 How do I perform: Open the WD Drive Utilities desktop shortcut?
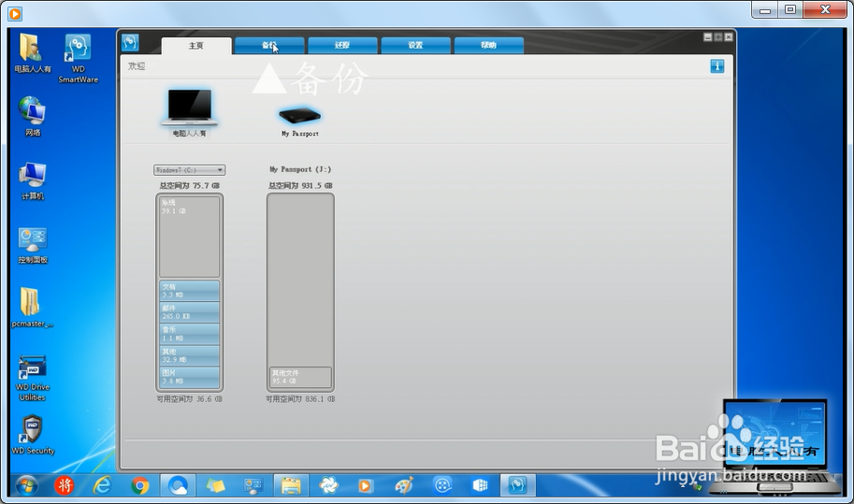(32, 377)
